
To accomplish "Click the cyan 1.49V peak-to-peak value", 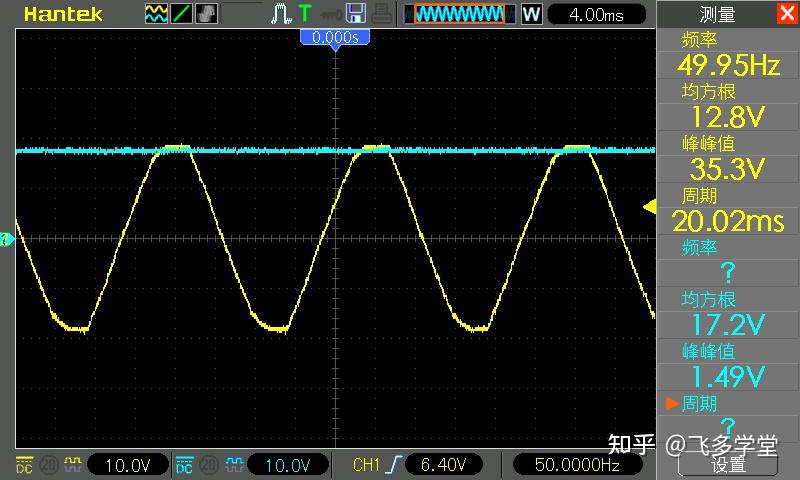I will pyautogui.click(x=728, y=376).
